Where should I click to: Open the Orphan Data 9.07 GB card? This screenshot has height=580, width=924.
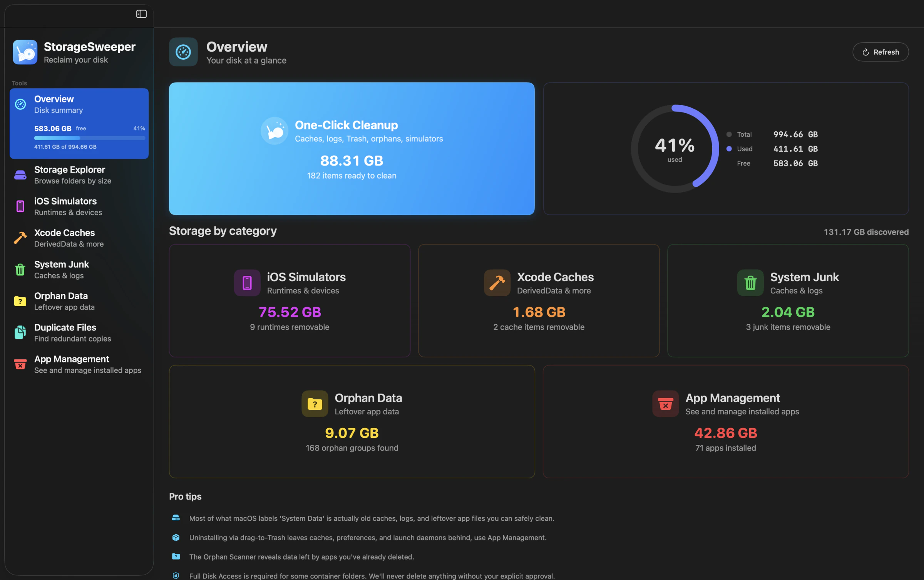pyautogui.click(x=352, y=422)
